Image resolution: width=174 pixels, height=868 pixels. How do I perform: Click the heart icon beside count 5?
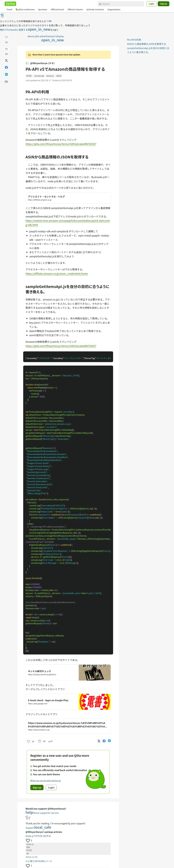pyautogui.click(x=28, y=840)
